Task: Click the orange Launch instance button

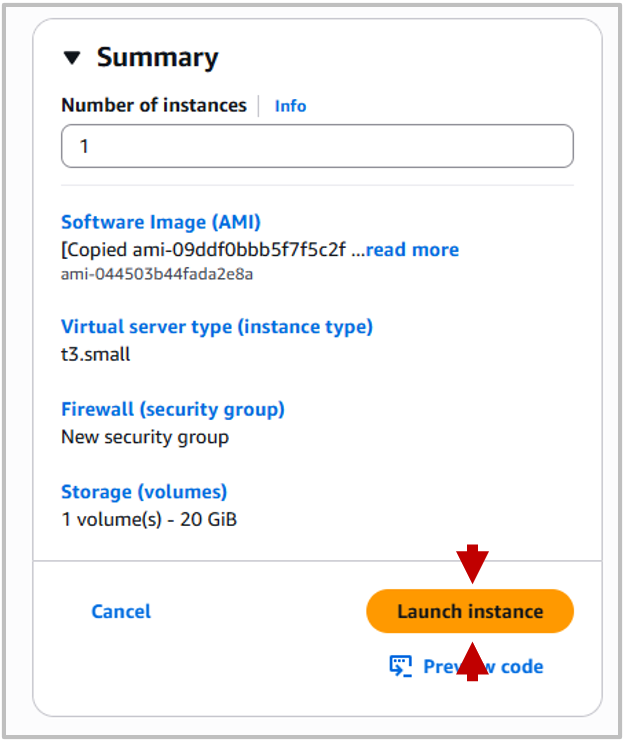Action: (x=470, y=611)
